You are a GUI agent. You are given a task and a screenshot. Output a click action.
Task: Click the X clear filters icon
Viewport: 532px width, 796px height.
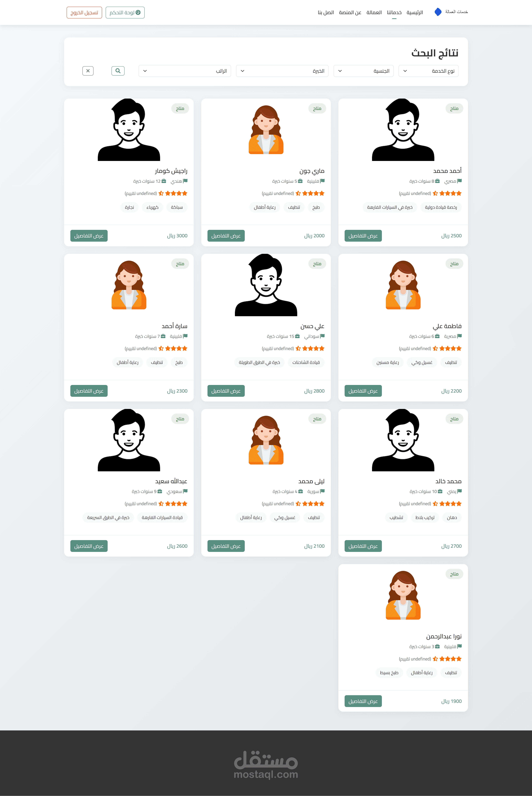tap(88, 71)
